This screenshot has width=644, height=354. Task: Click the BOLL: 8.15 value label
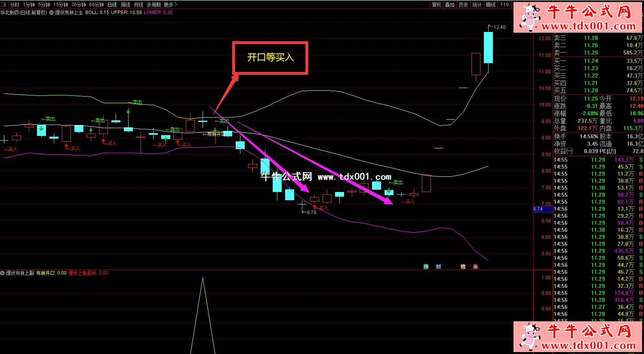tap(97, 12)
